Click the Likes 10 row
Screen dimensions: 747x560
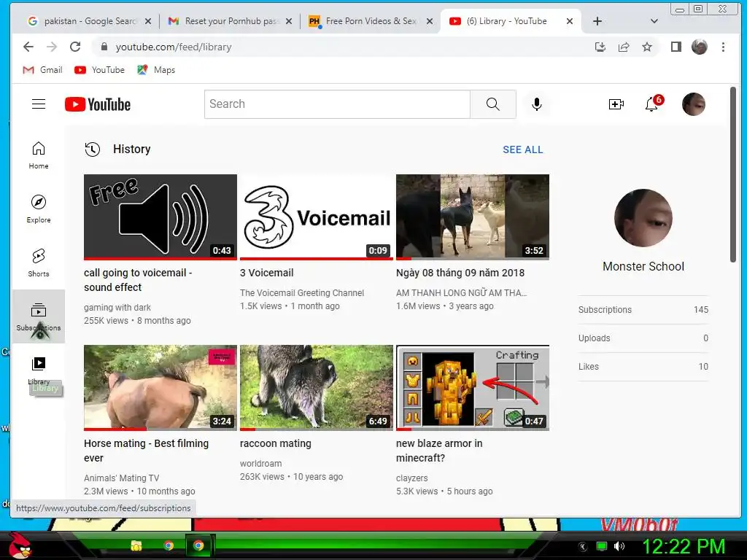[x=643, y=367]
